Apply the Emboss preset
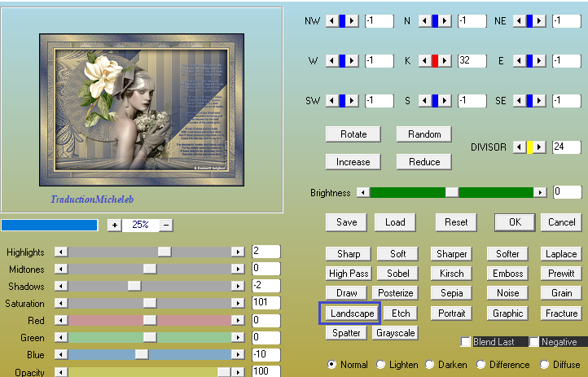The width and height of the screenshot is (588, 377). (x=507, y=274)
